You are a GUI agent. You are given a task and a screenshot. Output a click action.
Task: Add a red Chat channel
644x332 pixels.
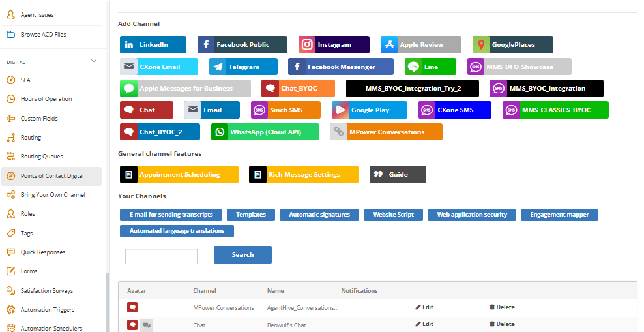click(147, 110)
